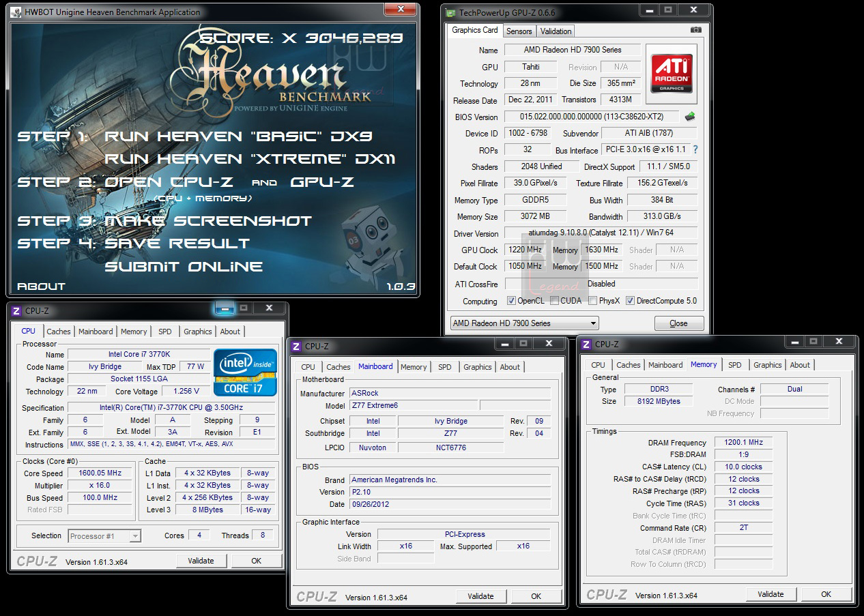This screenshot has width=864, height=616.
Task: Click the Bus Interface question mark icon
Action: [x=695, y=149]
